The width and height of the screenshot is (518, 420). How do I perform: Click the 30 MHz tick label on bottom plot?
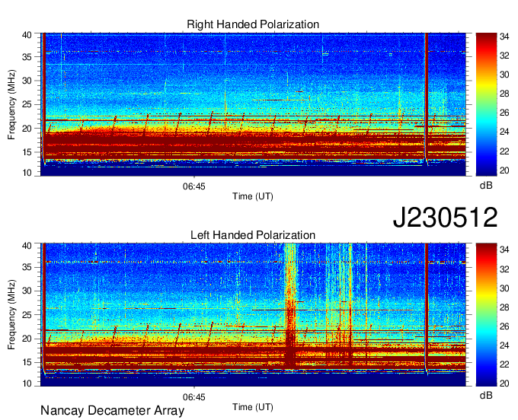27,291
